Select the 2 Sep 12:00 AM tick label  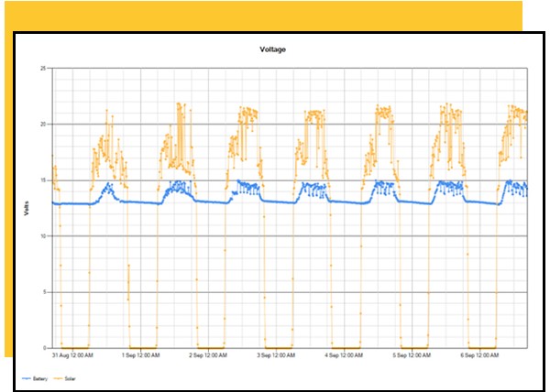point(208,355)
